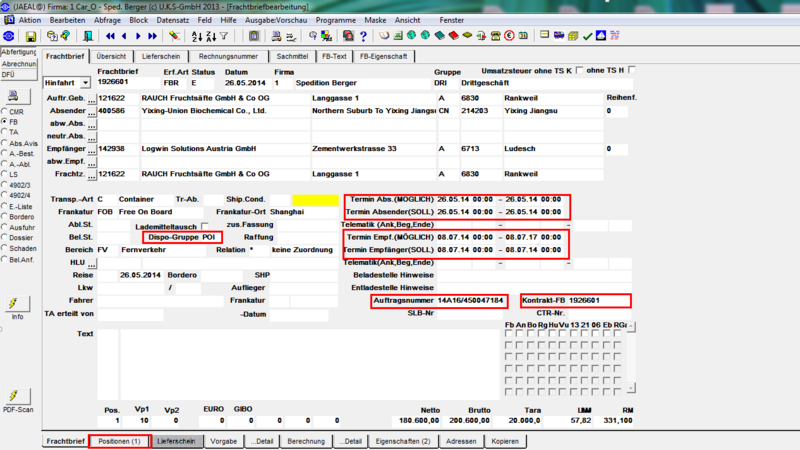Select the Bordero radio option

point(5,217)
